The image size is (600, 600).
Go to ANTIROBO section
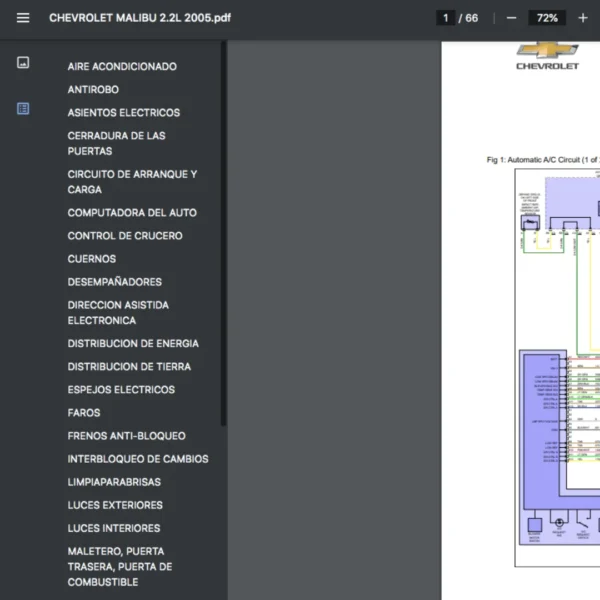[x=93, y=90]
